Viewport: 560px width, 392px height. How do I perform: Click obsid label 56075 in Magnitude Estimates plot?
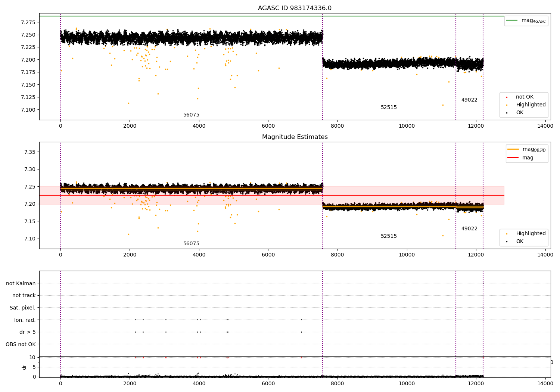coord(191,244)
